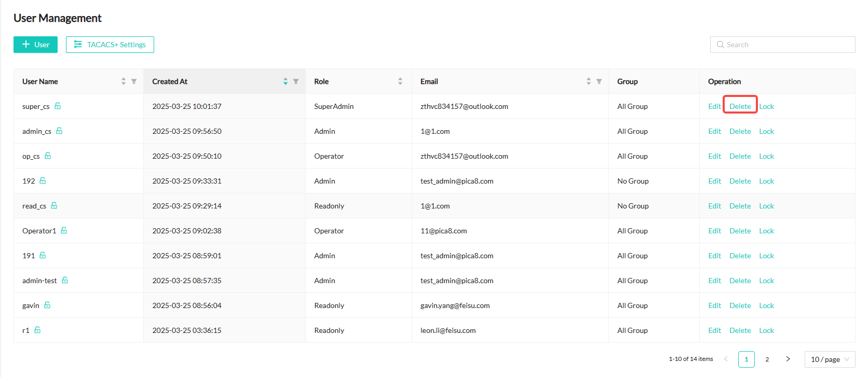Lock the Operator1 user account
Image resolution: width=868 pixels, height=377 pixels.
tap(766, 231)
